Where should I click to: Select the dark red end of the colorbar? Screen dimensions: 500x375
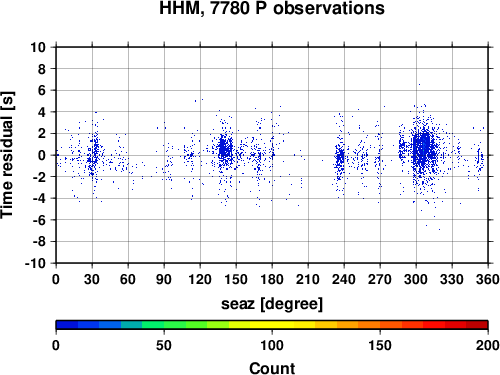coord(477,325)
